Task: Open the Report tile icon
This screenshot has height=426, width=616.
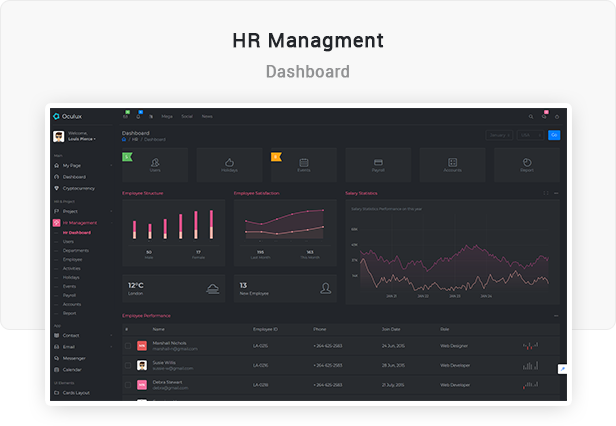Action: [x=527, y=162]
